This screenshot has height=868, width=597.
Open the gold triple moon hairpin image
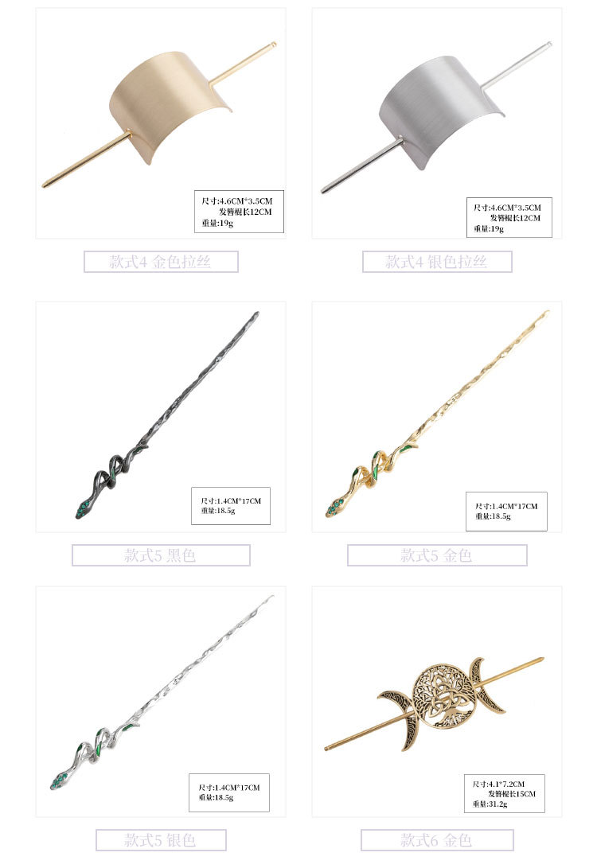pos(437,702)
